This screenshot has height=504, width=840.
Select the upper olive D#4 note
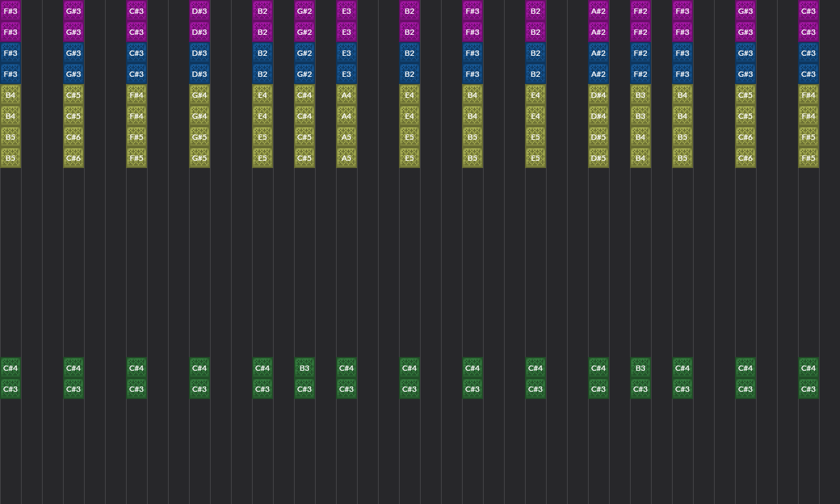(598, 95)
